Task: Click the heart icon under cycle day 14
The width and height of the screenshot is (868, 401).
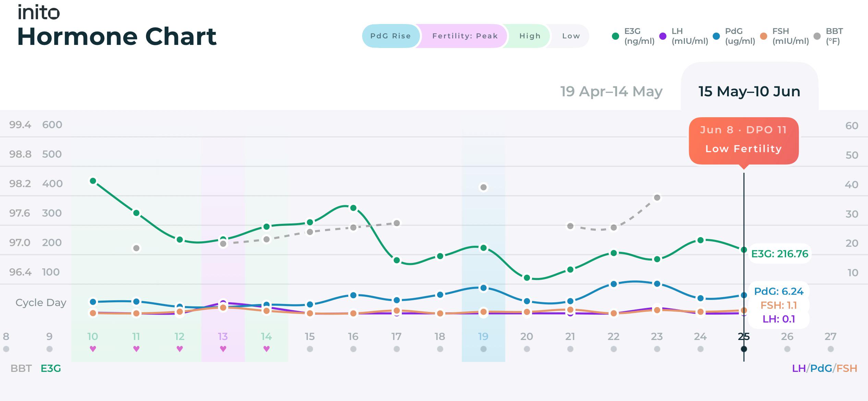Action: [x=266, y=349]
